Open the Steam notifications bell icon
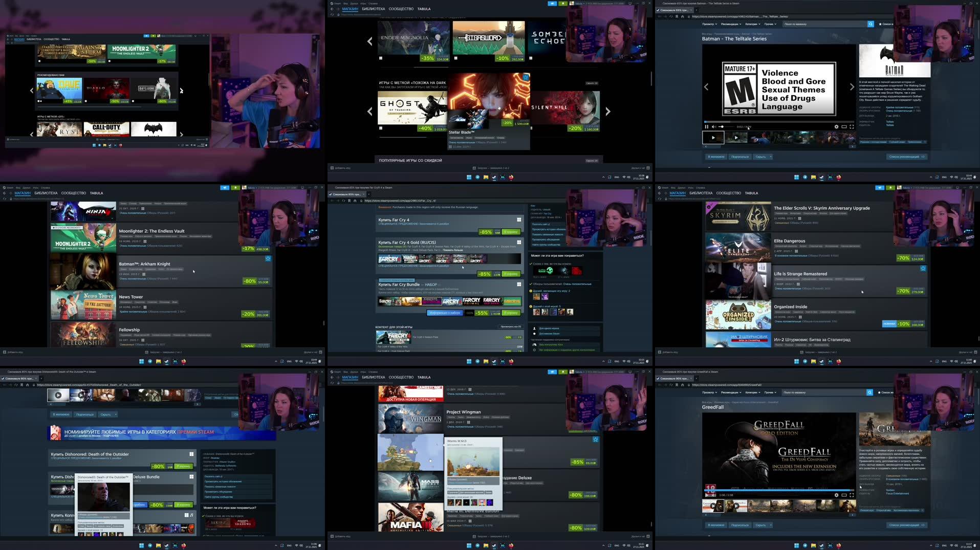 (x=563, y=3)
